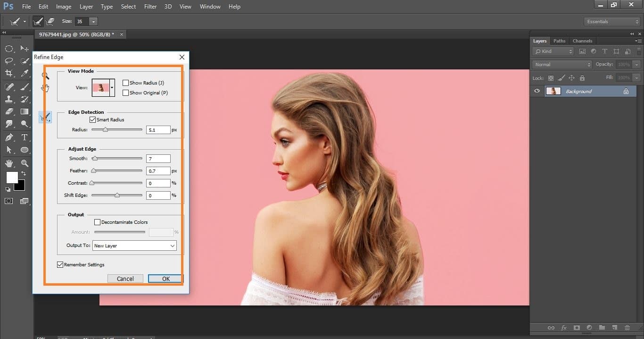
Task: Select the Spot Healing Brush tool
Action: point(9,86)
